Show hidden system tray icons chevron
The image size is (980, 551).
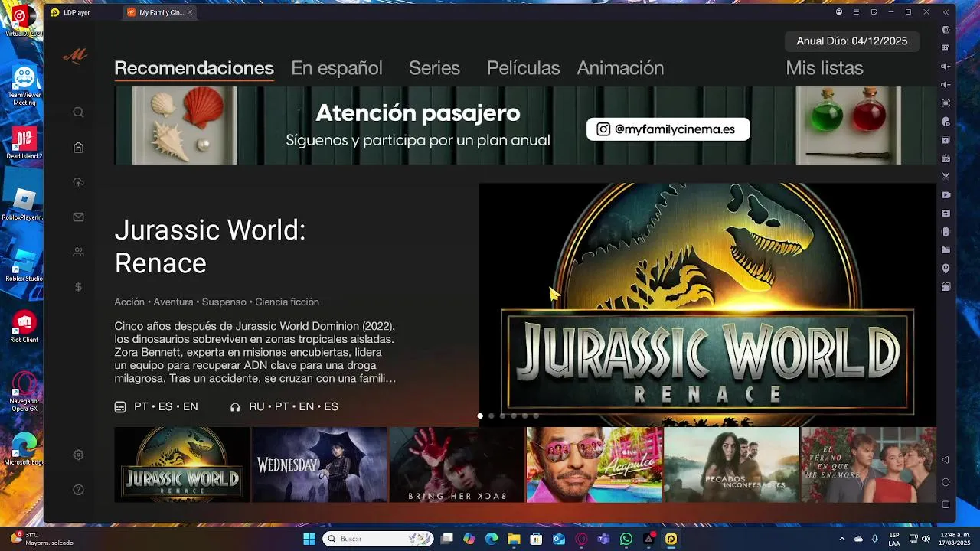[x=841, y=539]
